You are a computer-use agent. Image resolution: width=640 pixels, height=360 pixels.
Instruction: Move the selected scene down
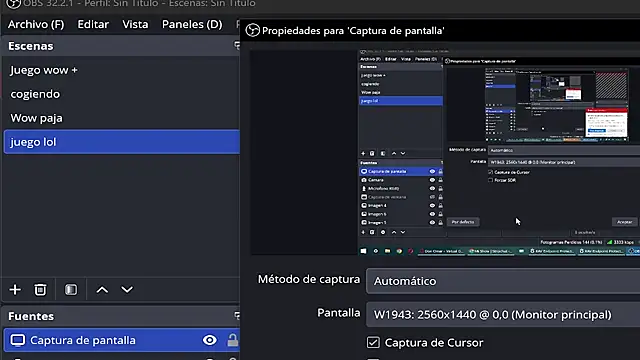(x=127, y=290)
